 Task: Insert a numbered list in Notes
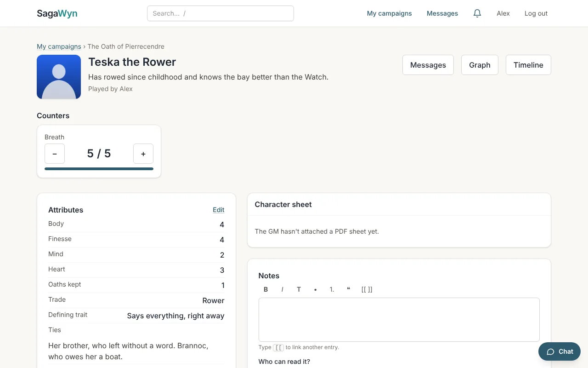[x=332, y=289]
